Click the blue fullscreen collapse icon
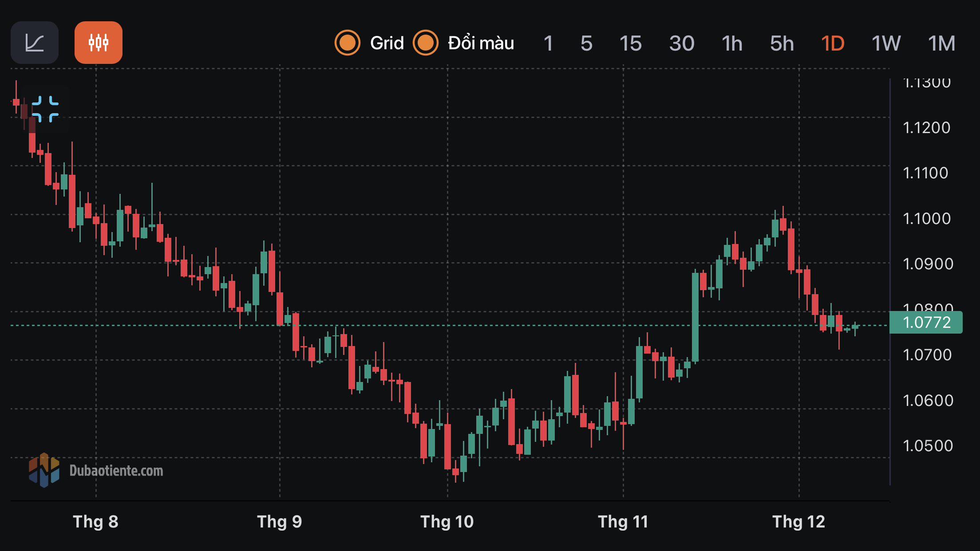 coord(45,109)
